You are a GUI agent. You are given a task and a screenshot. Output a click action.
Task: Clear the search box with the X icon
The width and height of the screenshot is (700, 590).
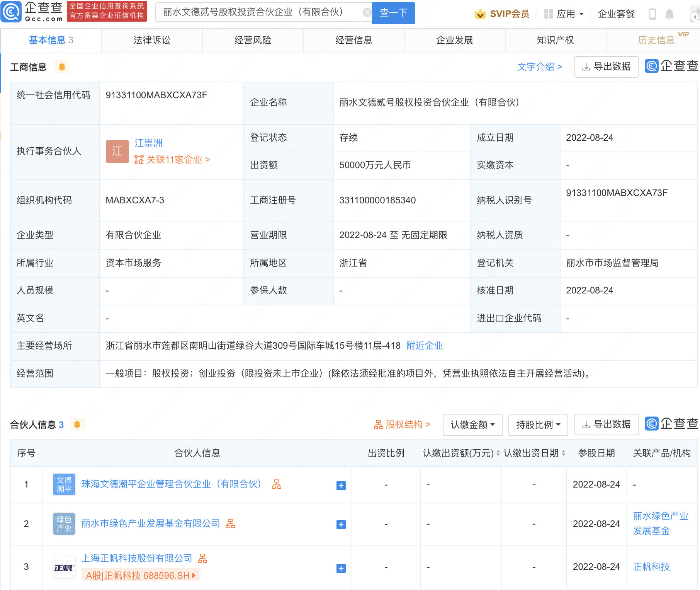pyautogui.click(x=367, y=13)
